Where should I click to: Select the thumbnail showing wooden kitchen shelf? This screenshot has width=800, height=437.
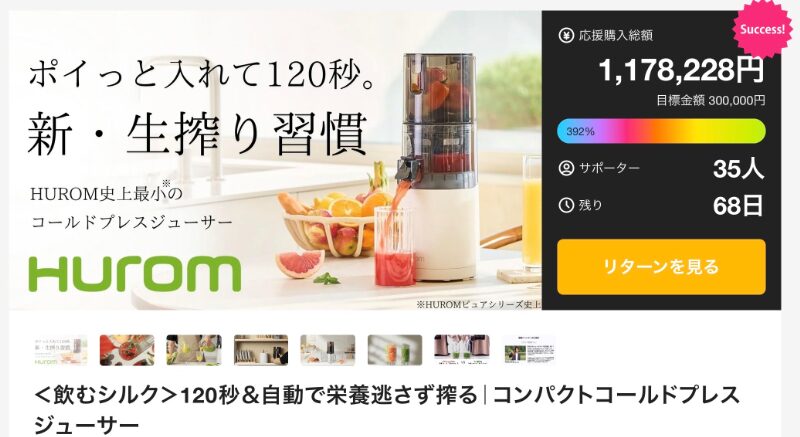point(261,350)
